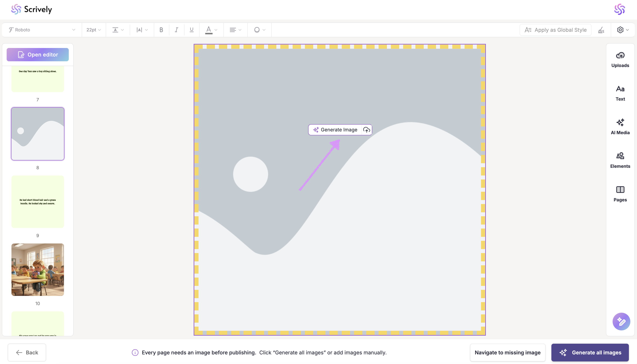The width and height of the screenshot is (637, 364).
Task: Toggle italic formatting
Action: (x=177, y=30)
